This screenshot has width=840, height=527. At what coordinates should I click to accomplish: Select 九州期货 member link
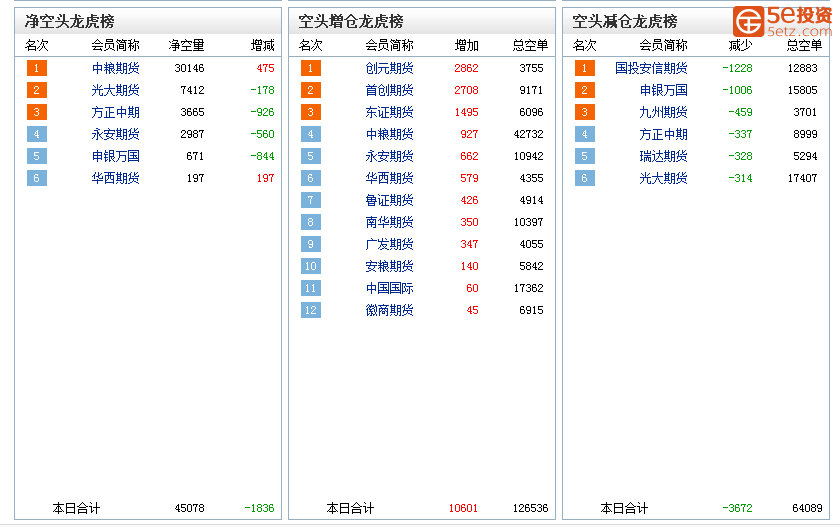coord(664,112)
